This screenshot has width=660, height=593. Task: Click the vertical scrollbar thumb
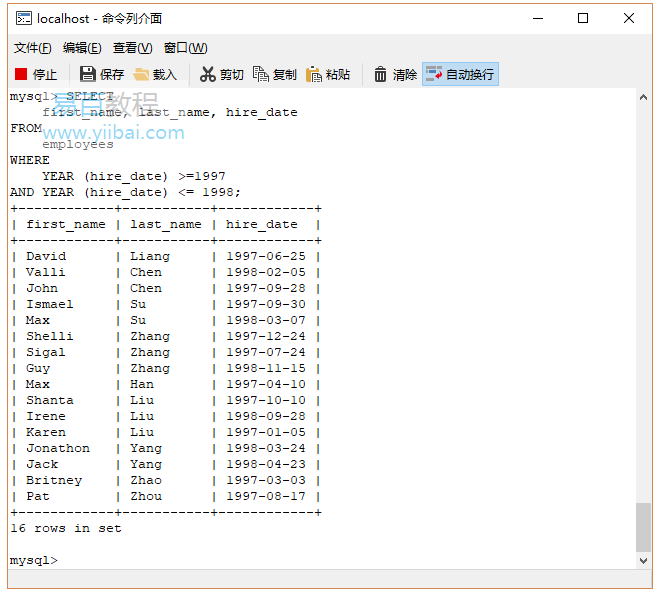point(643,527)
